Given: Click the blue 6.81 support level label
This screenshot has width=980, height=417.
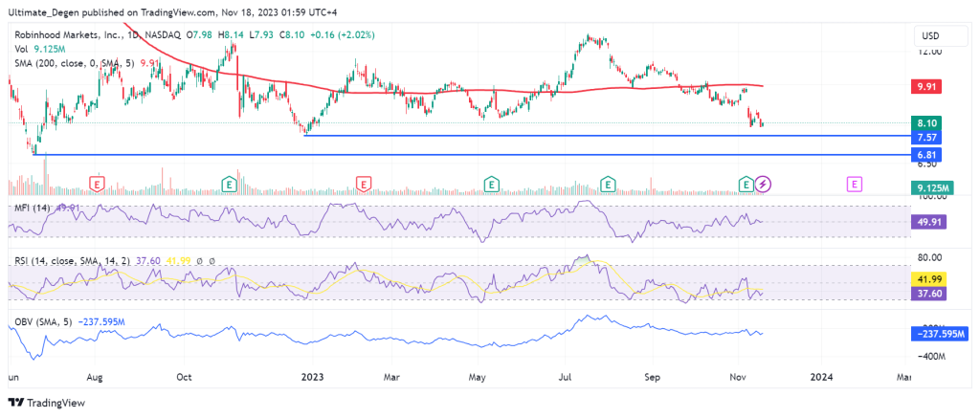Looking at the screenshot, I should coord(927,154).
